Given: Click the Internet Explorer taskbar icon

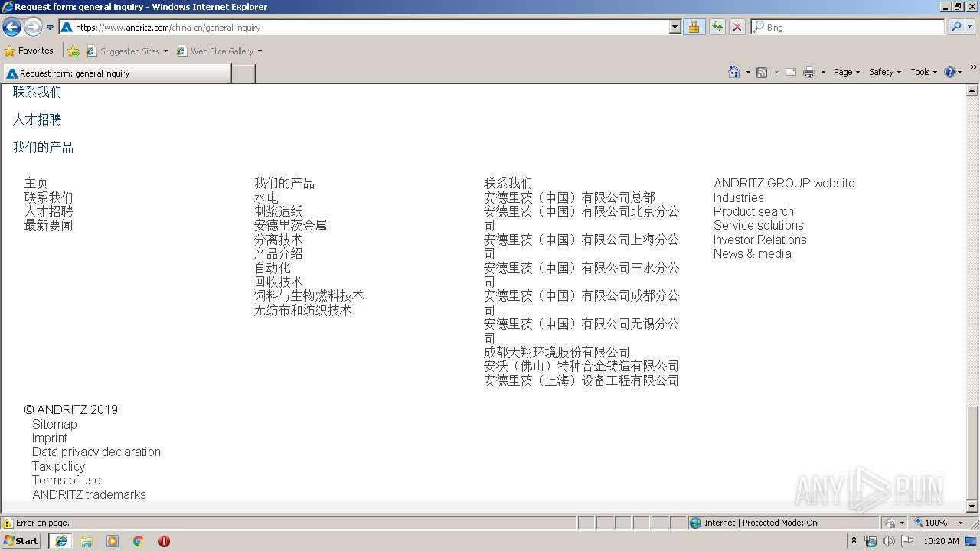Looking at the screenshot, I should tap(60, 541).
